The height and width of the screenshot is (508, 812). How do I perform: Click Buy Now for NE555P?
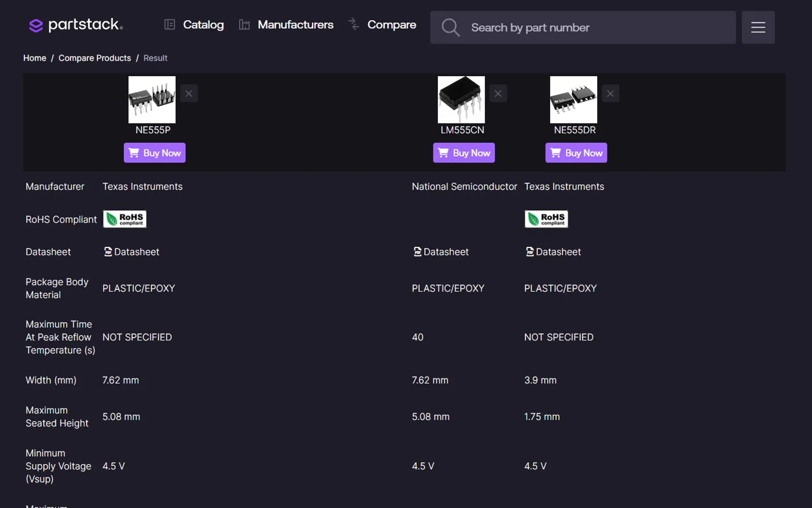coord(155,153)
